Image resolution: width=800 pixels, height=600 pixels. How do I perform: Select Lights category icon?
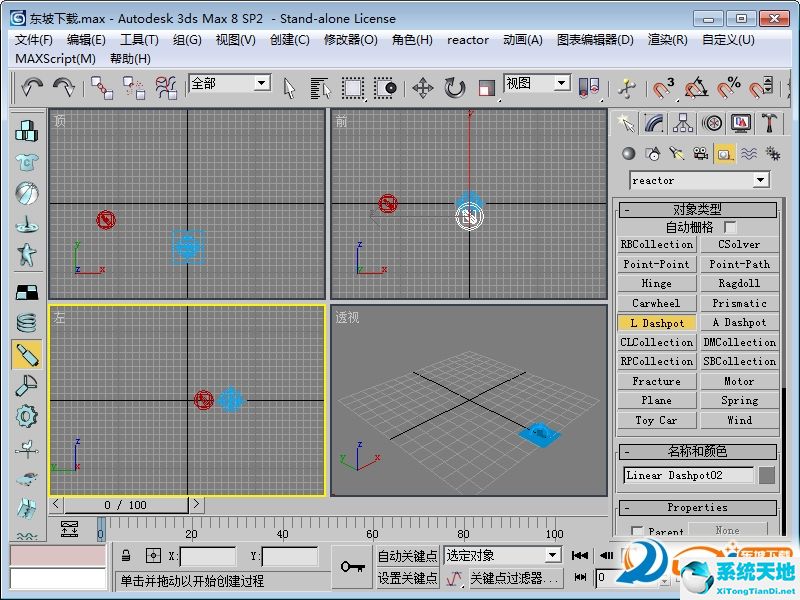pyautogui.click(x=677, y=153)
